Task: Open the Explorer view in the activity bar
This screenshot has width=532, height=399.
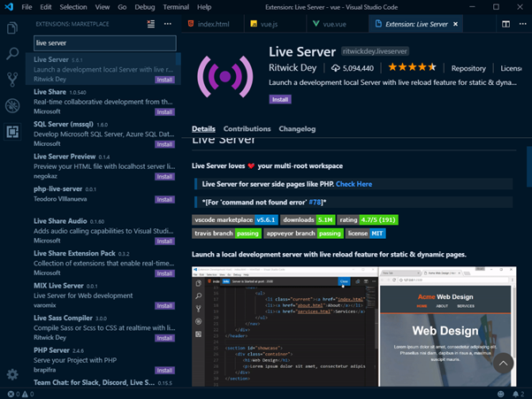Action: 12,27
